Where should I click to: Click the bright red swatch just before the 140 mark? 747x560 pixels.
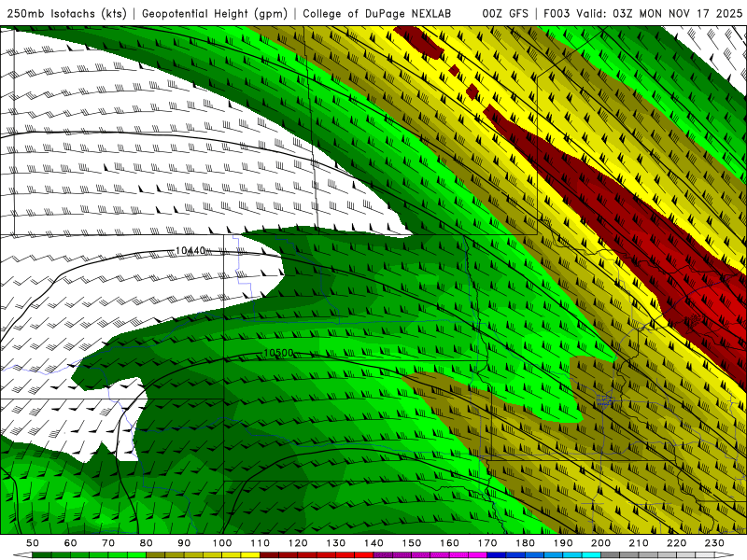364,555
